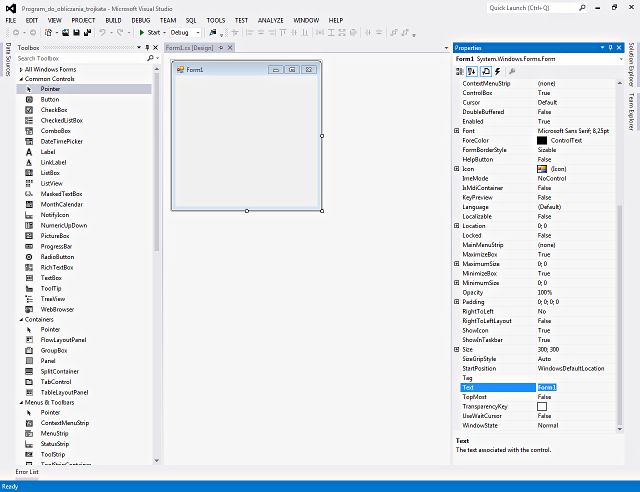Open the Error List tab
This screenshot has height=492, width=640.
click(x=27, y=472)
